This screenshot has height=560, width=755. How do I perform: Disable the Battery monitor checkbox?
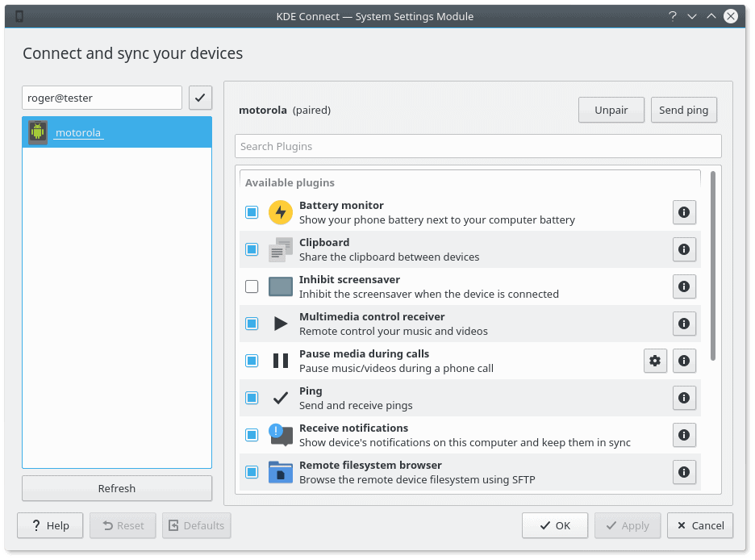252,212
